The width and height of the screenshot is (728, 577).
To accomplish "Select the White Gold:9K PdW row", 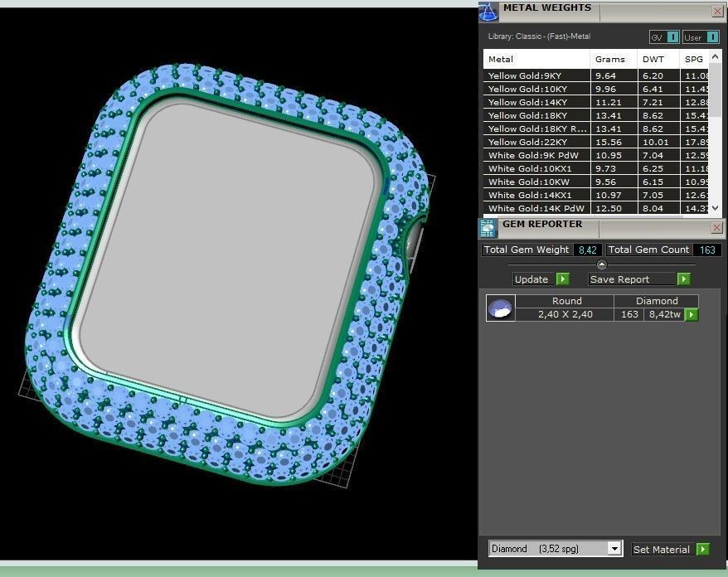I will 595,156.
